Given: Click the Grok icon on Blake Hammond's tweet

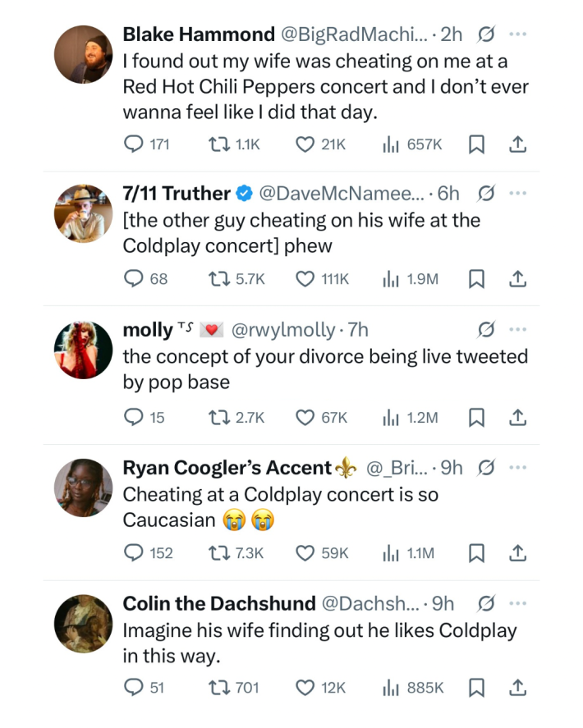Looking at the screenshot, I should [x=486, y=34].
